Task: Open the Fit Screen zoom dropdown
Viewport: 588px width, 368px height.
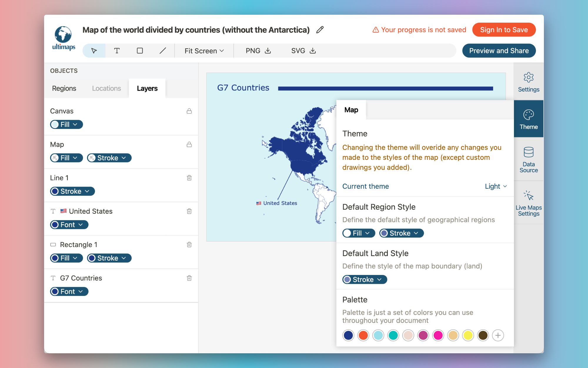Action: tap(204, 51)
